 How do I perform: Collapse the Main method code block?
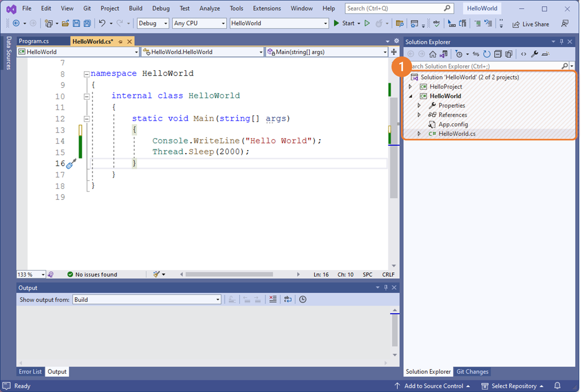click(86, 119)
